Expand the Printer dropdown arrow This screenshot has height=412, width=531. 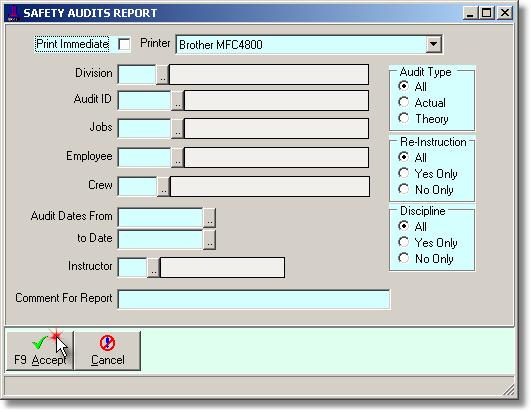click(x=433, y=44)
